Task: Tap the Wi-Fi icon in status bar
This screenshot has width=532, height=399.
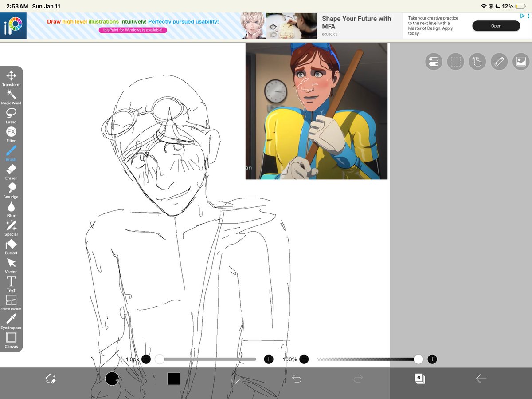Action: tap(484, 6)
